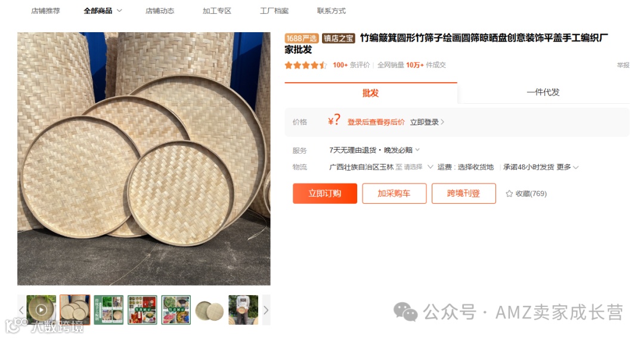Click the 立即订购 button
Image resolution: width=644 pixels, height=338 pixels.
point(324,193)
